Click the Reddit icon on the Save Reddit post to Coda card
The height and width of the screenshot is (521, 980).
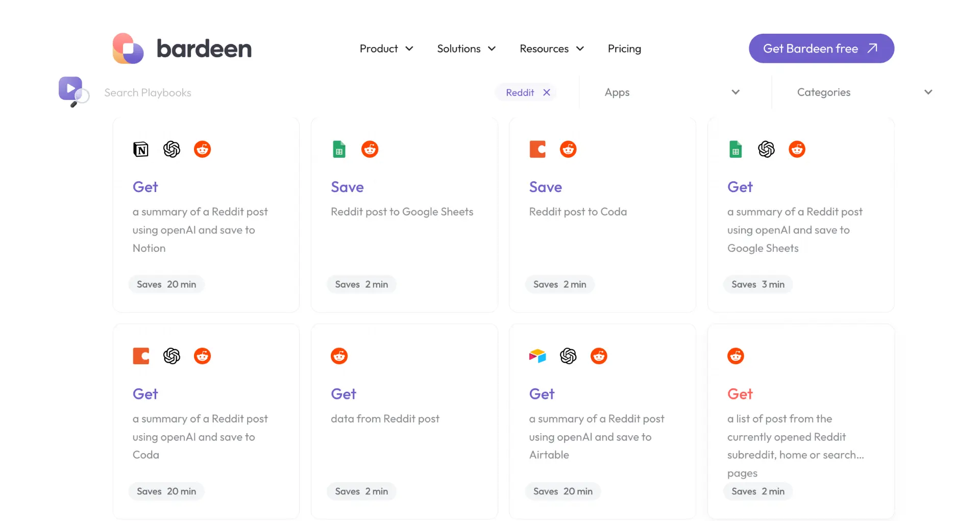pos(568,149)
